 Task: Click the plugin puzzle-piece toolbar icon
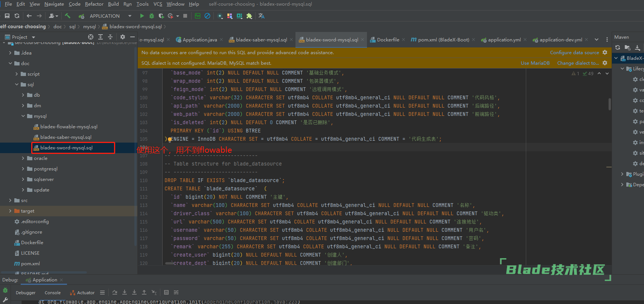pyautogui.click(x=249, y=16)
